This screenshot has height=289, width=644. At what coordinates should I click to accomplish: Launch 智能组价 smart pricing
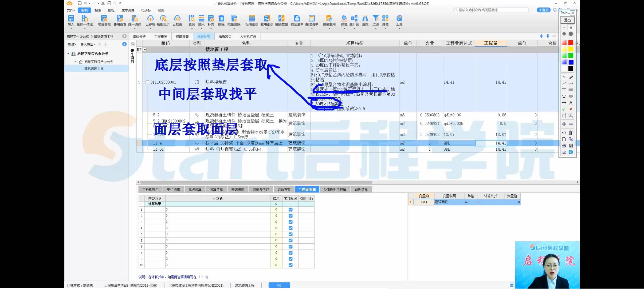tap(163, 21)
